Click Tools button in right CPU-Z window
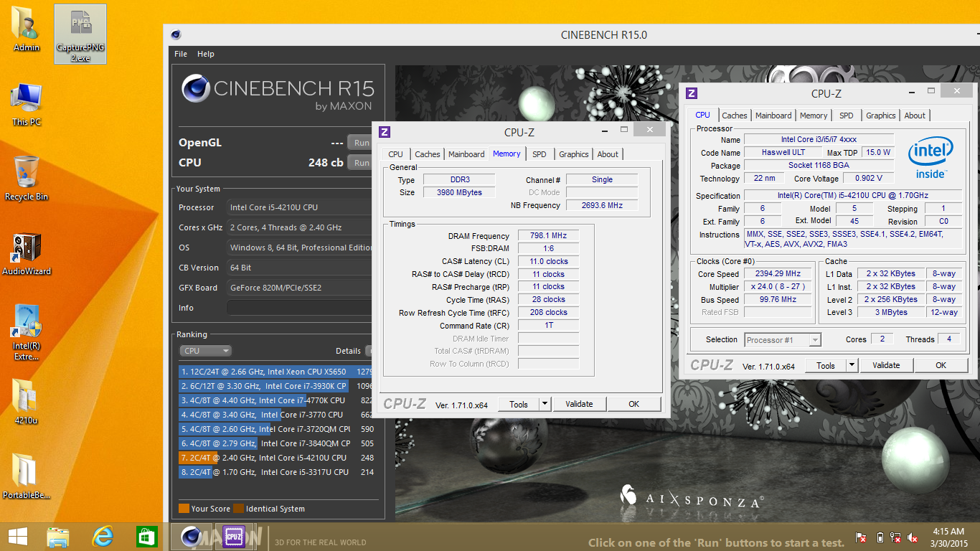980x551 pixels. [826, 365]
